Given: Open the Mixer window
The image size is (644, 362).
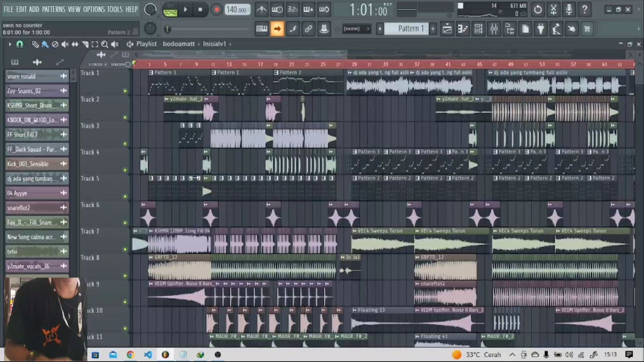Looking at the screenshot, I should [x=494, y=29].
